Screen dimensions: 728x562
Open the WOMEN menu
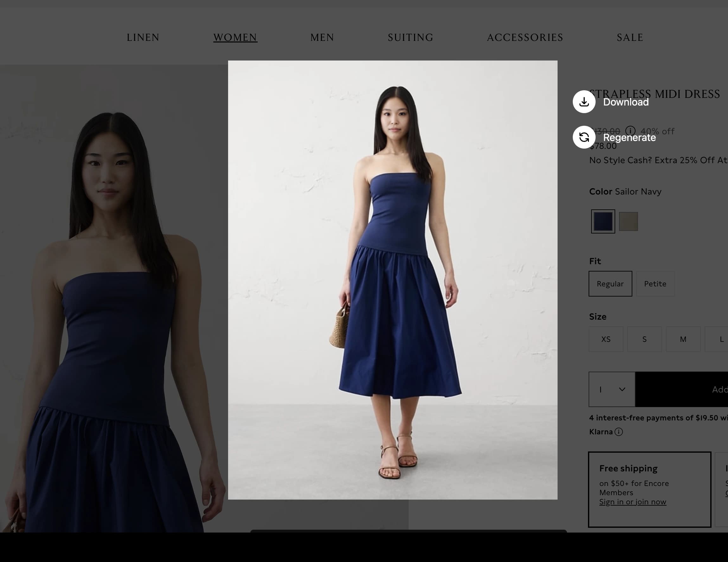[x=235, y=37]
